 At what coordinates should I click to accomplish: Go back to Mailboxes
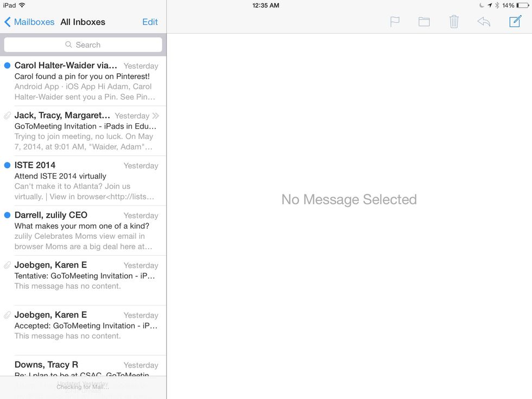(x=29, y=22)
